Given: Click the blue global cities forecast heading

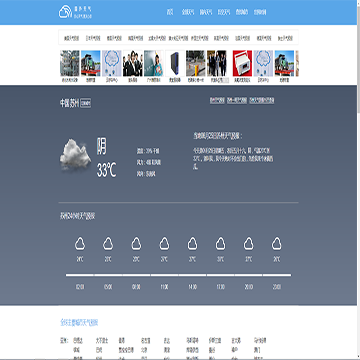Looking at the screenshot, I should [x=79, y=322].
